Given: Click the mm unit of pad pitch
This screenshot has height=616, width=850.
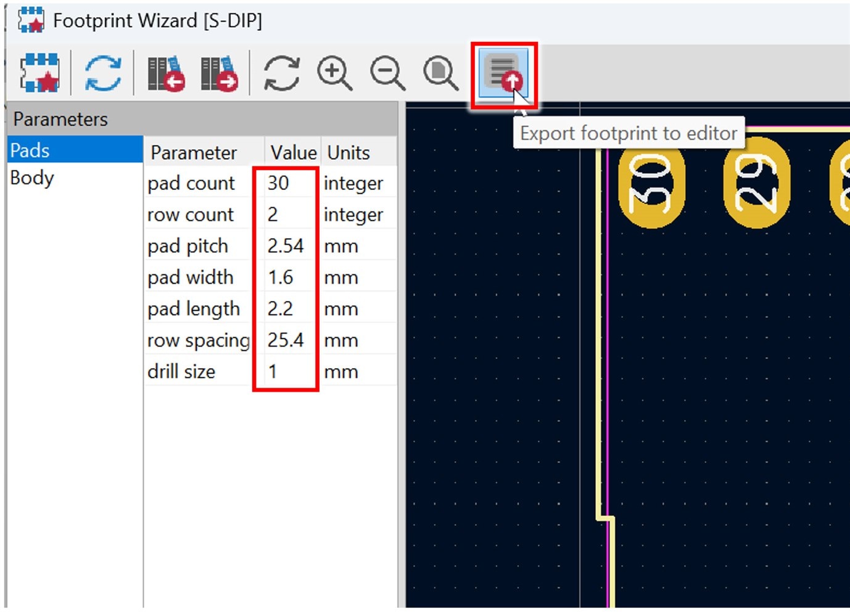Looking at the screenshot, I should point(341,247).
